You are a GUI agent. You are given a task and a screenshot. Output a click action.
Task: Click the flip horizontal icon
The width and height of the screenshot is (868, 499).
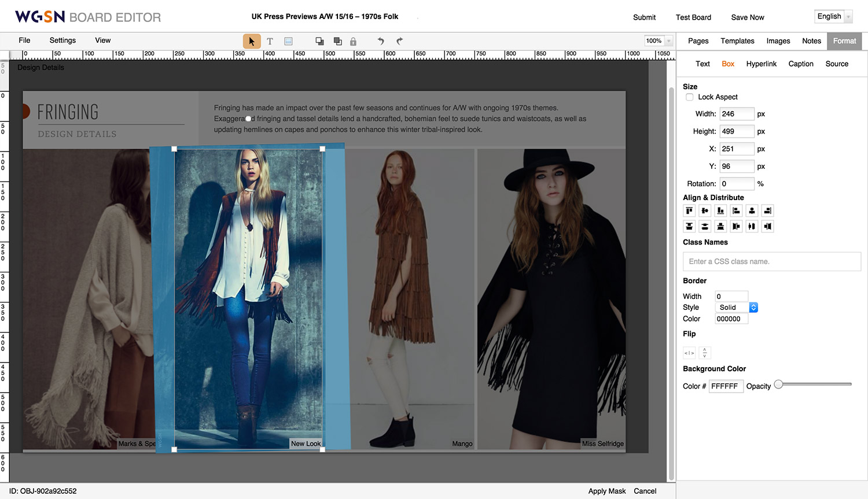[x=689, y=353]
